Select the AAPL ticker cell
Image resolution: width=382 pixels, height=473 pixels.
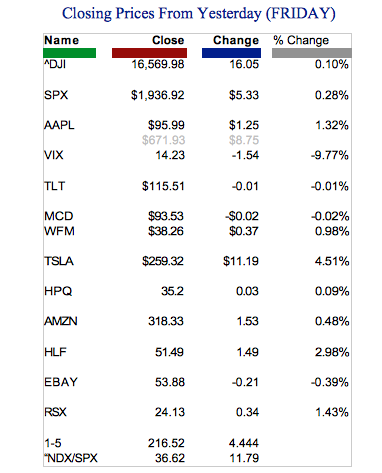click(59, 125)
